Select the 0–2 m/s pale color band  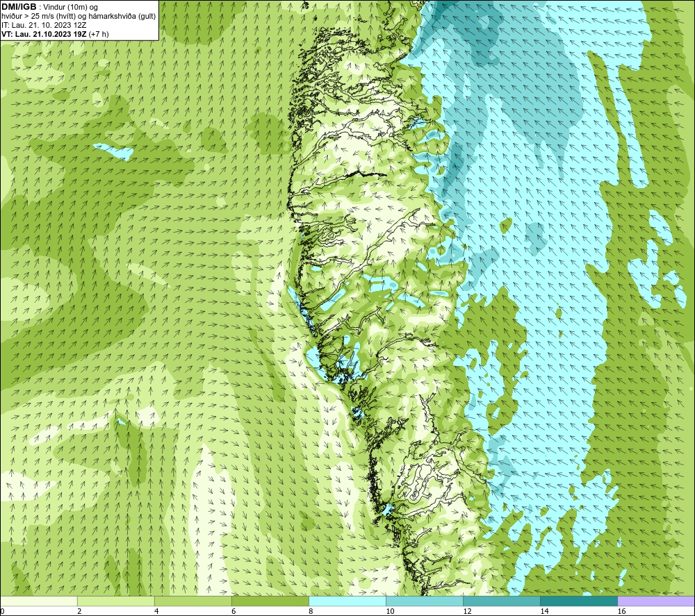(x=38, y=601)
